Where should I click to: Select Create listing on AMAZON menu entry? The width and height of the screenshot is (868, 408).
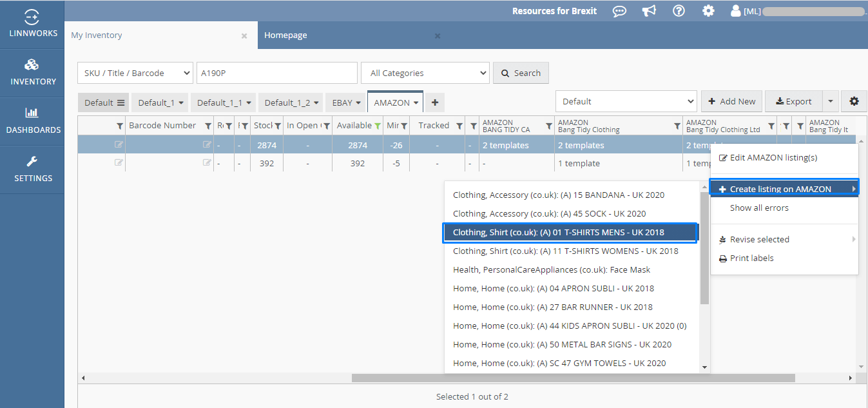point(784,189)
